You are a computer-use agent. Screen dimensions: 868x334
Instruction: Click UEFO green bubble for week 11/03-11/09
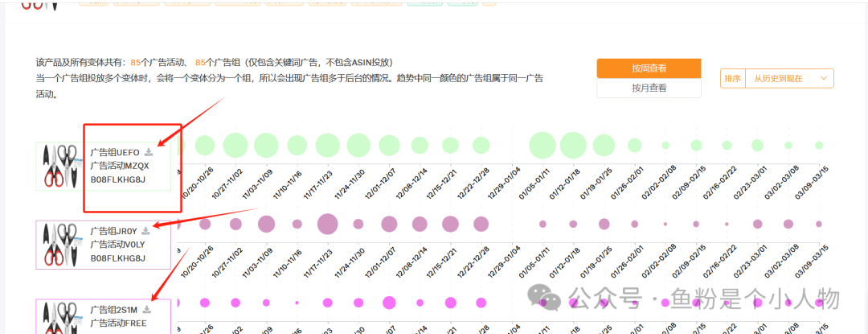click(266, 145)
